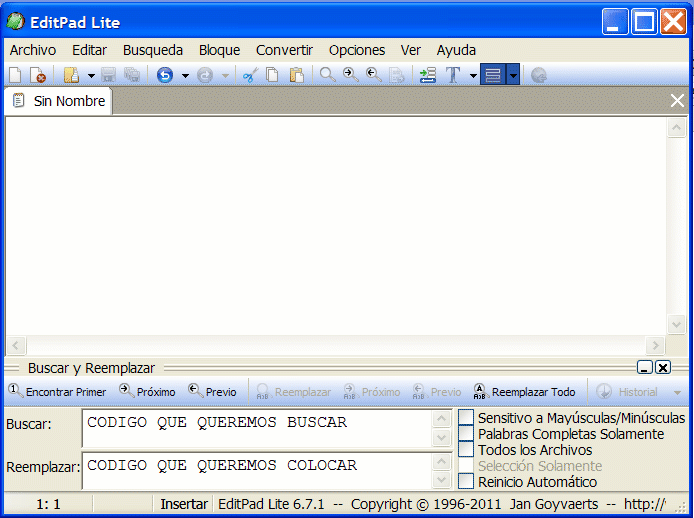
Task: Close the Buscar y Reemplazar panel
Action: tap(663, 367)
